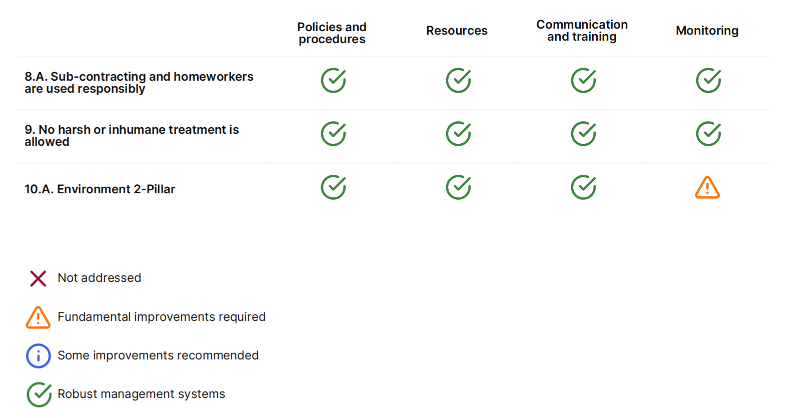Click Sub-contracting Resources check icon
Image resolution: width=786 pixels, height=418 pixels.
click(x=458, y=80)
